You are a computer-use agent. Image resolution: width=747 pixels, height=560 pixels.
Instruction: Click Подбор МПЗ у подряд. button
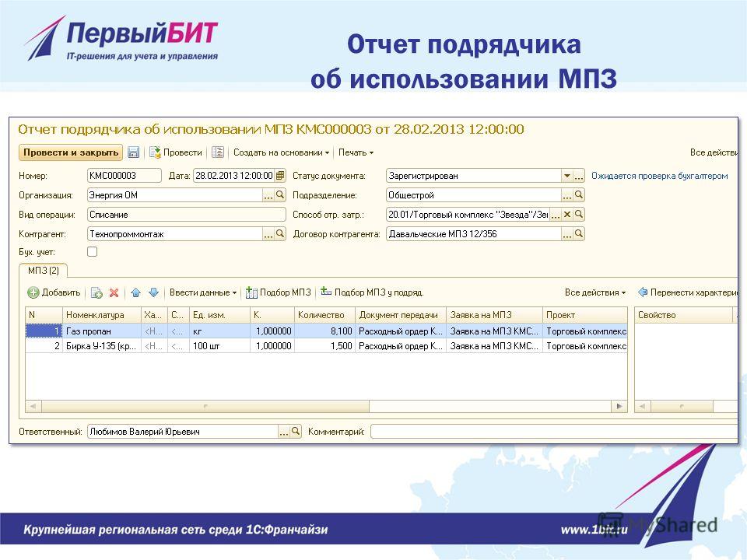coord(372,292)
